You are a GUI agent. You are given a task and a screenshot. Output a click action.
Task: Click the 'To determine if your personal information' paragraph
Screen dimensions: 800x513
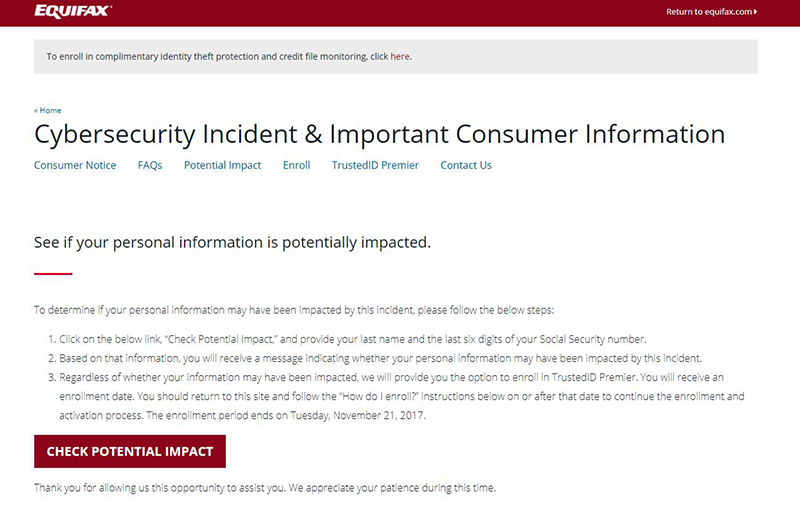click(294, 310)
